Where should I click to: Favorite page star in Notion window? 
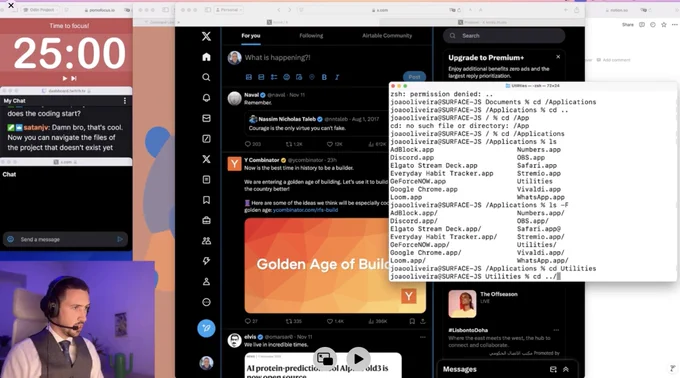(664, 25)
